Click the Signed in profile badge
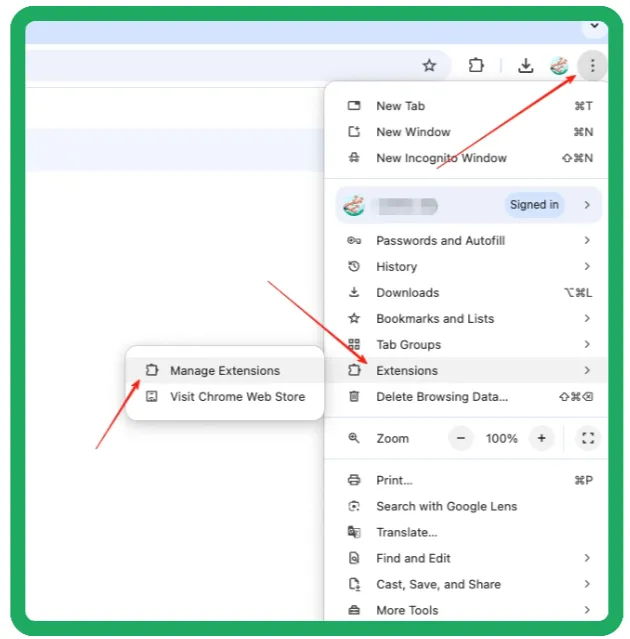630x639 pixels. pos(534,205)
